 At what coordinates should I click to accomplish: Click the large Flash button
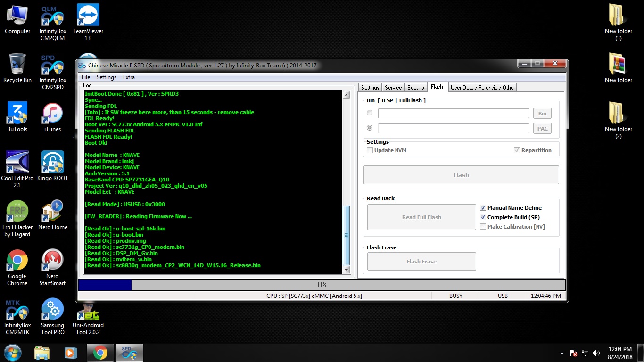[461, 175]
